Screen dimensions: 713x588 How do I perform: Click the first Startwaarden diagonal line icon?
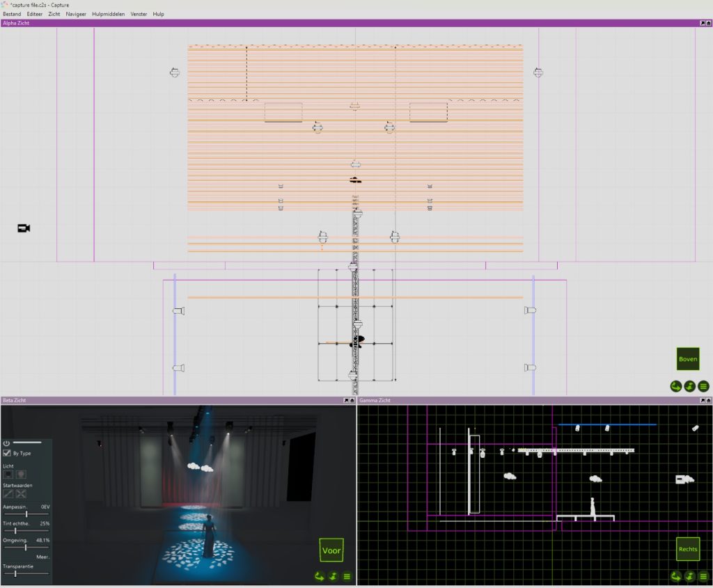pos(8,493)
